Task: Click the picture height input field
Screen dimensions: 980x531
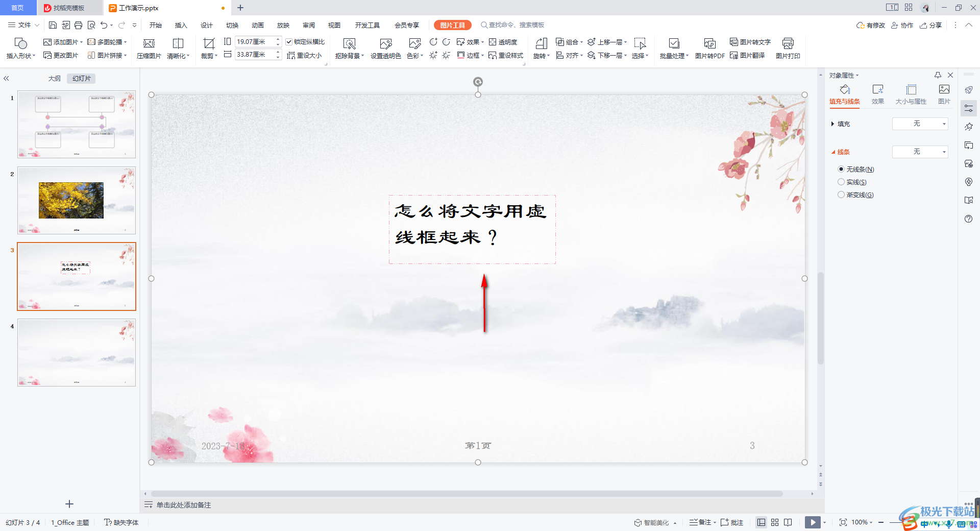Action: pyautogui.click(x=255, y=42)
